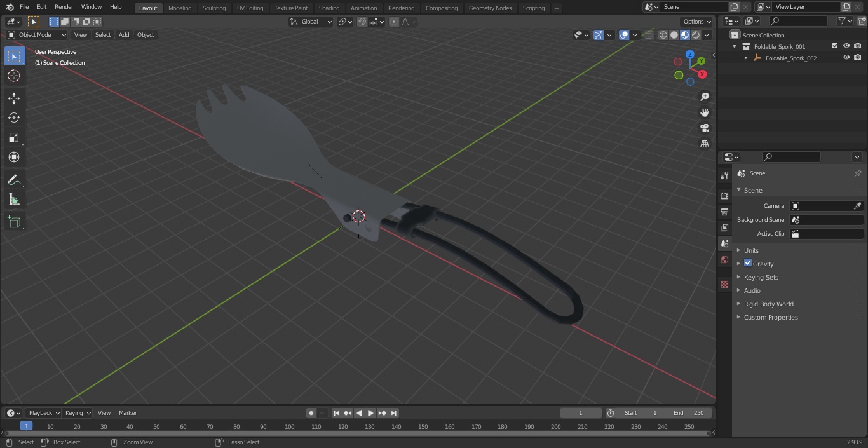868x448 pixels.
Task: Click the Pan view hand icon
Action: (704, 112)
